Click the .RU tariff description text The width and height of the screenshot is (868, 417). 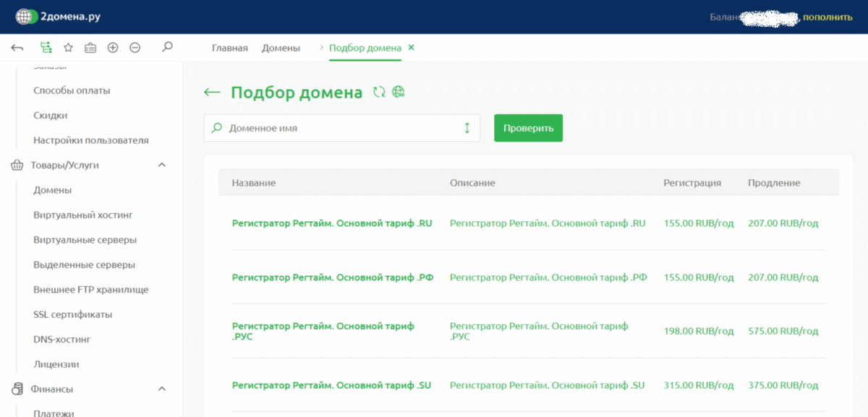548,223
